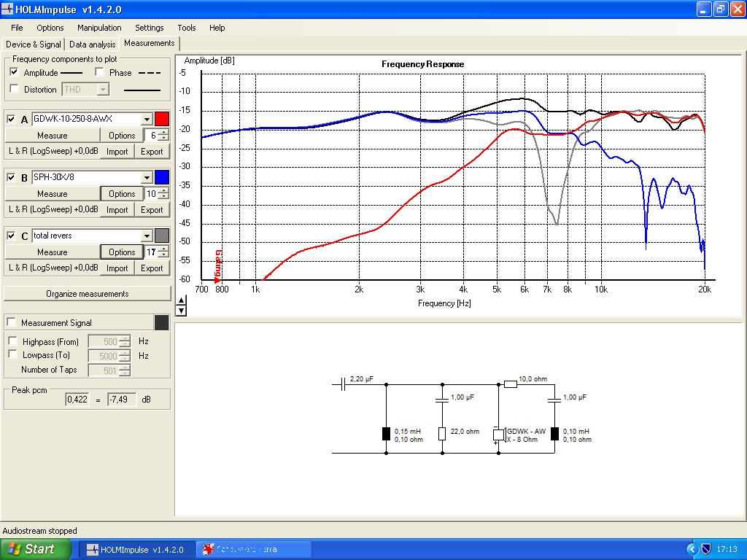Click Measure for measurement A

53,136
